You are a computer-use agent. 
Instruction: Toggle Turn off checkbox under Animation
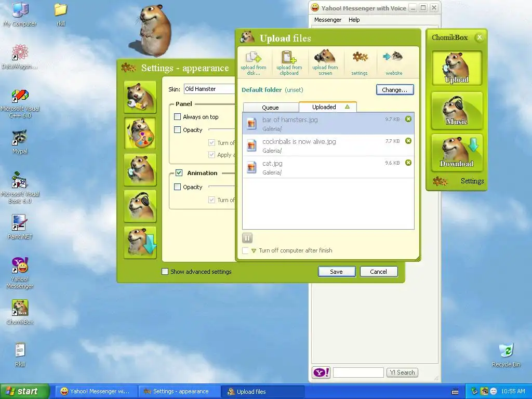[212, 200]
